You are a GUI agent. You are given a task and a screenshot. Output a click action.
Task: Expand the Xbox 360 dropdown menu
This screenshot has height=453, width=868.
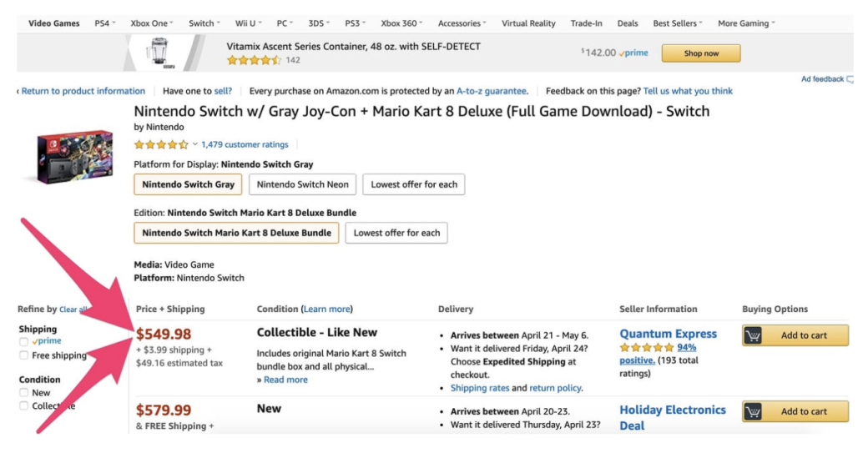[401, 23]
